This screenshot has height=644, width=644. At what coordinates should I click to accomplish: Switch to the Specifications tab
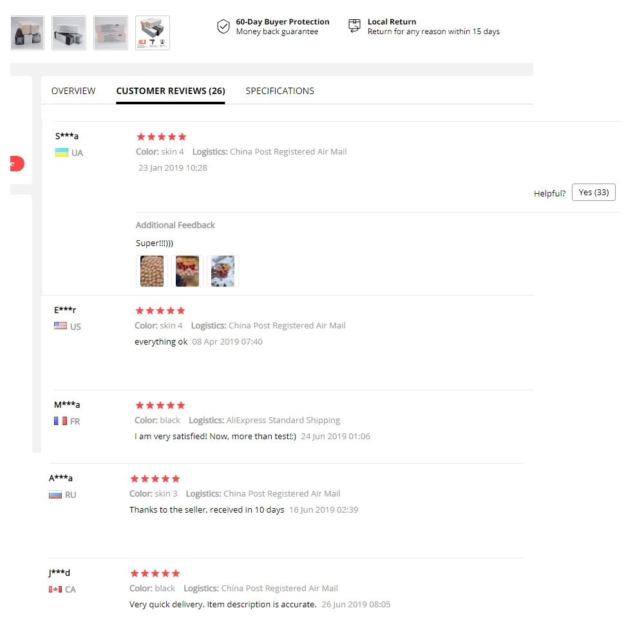[279, 91]
